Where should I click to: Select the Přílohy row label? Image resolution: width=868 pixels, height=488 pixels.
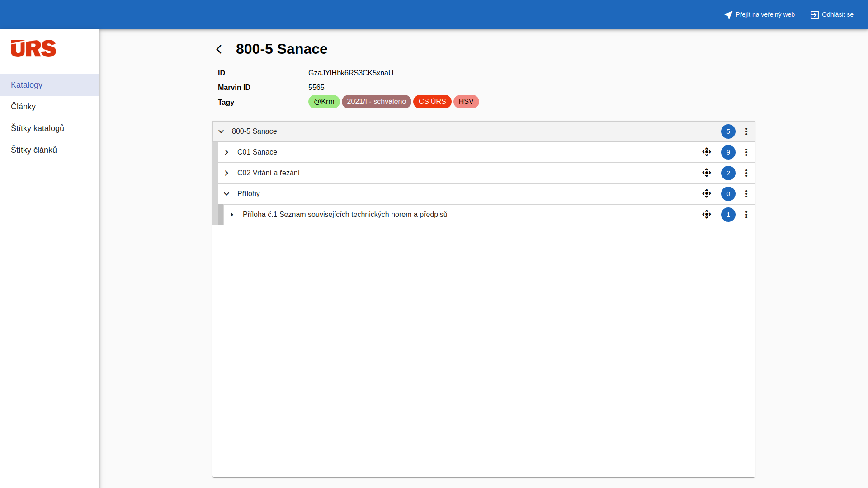(x=249, y=194)
